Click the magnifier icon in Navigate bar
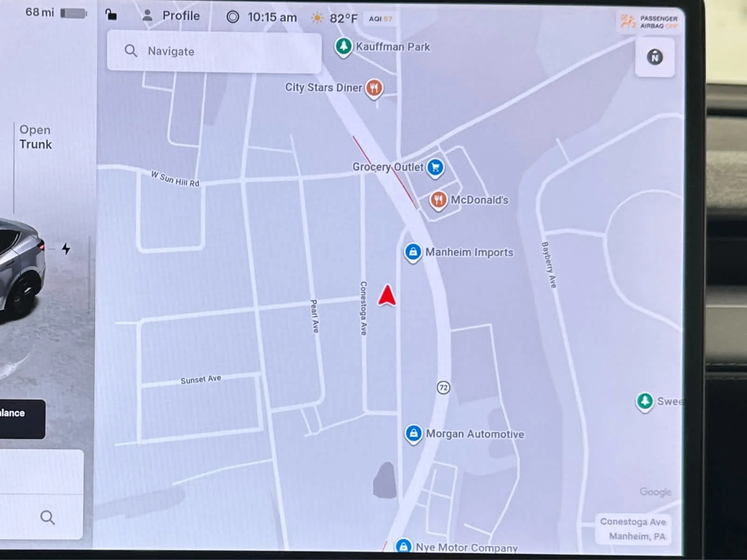This screenshot has height=560, width=747. [131, 51]
